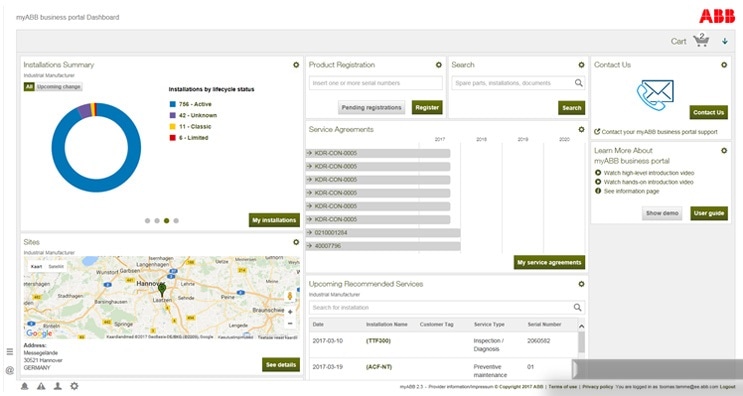Go to second carousel dot in Installations Summary

pos(157,221)
